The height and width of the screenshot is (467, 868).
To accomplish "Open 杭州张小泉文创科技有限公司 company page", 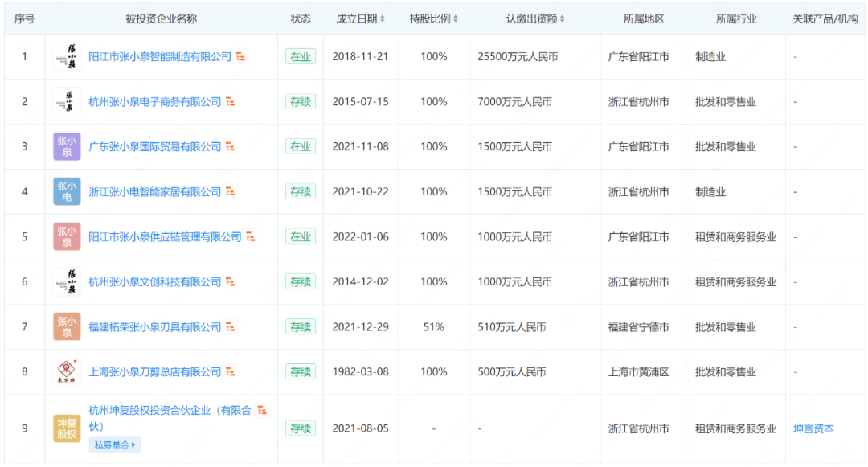I will click(x=154, y=282).
